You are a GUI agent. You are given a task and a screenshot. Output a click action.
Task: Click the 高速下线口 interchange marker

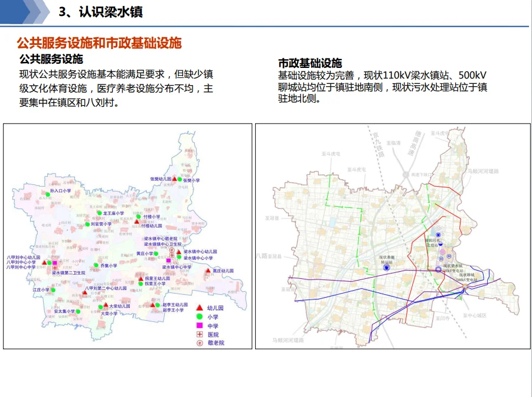[x=406, y=175]
